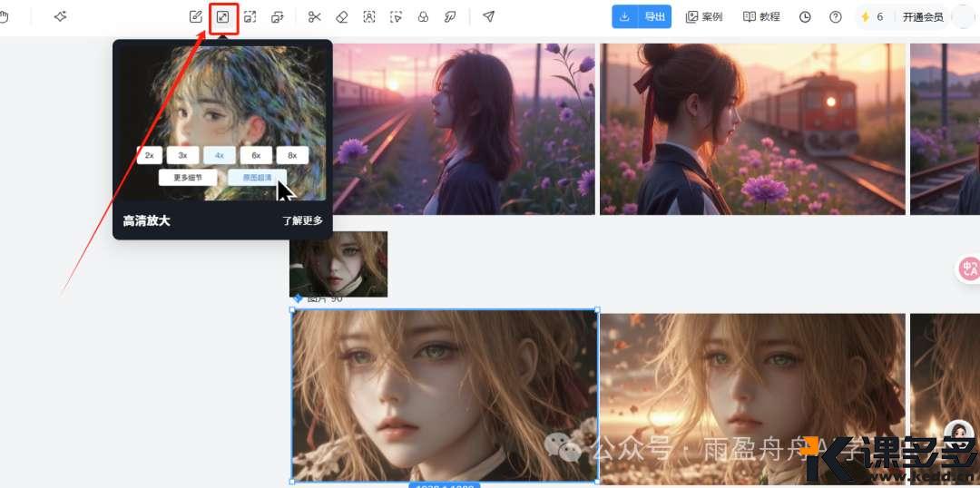Choose the 8x upscale option

click(x=292, y=155)
